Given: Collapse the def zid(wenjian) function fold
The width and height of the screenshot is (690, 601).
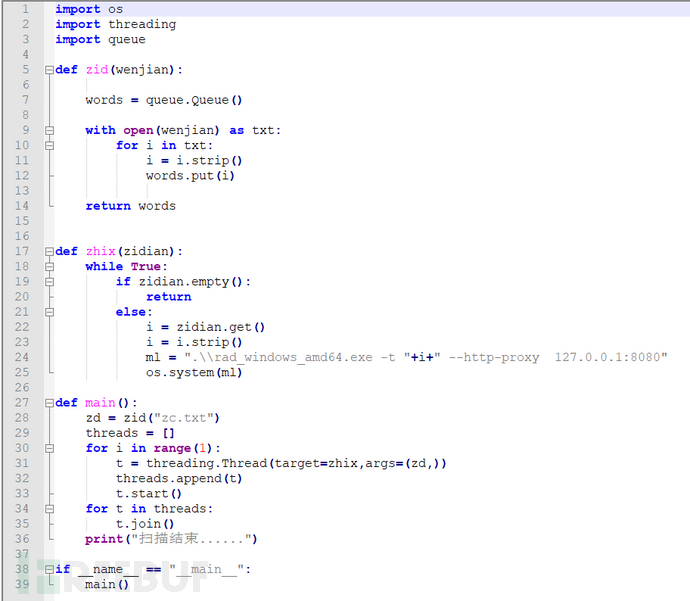Looking at the screenshot, I should [x=49, y=70].
